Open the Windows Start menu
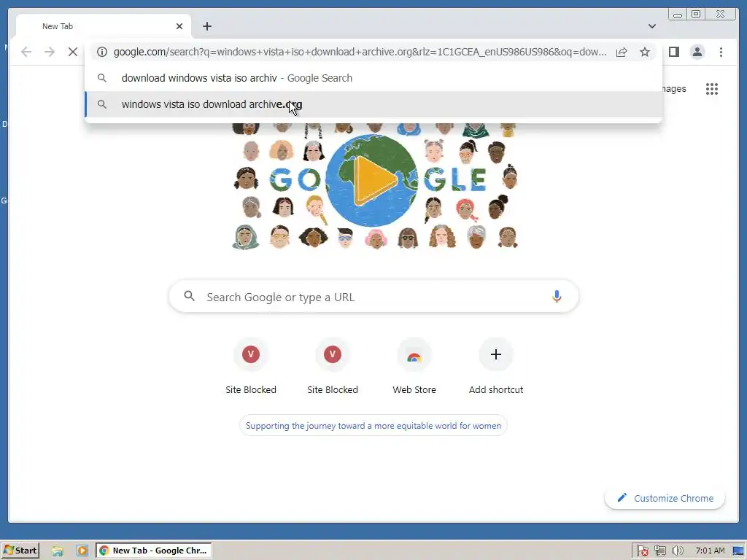747x560 pixels. (x=20, y=551)
